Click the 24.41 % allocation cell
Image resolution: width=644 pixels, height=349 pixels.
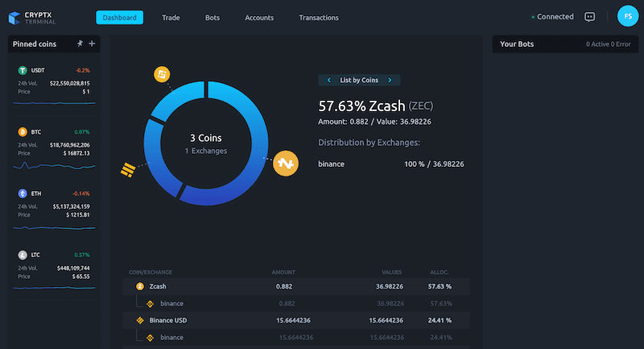440,320
